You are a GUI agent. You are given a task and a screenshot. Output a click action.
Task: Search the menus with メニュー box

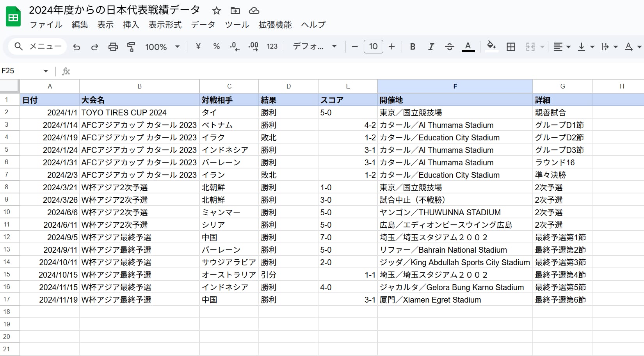(37, 46)
